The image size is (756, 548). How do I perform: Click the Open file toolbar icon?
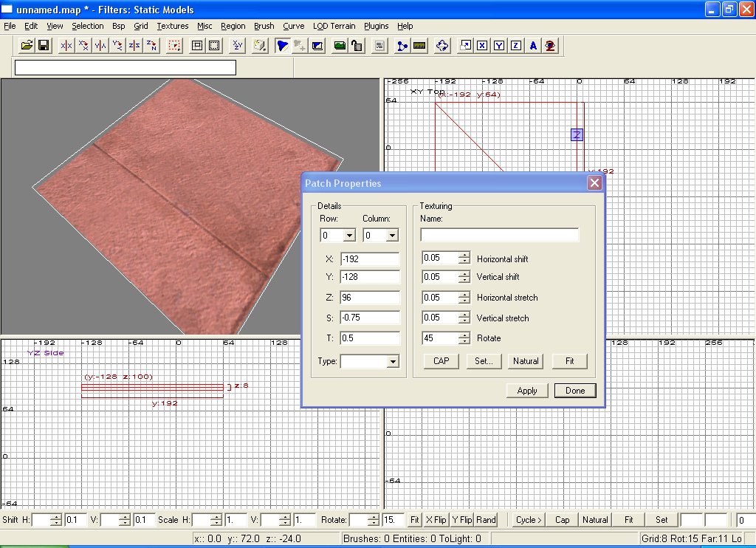click(x=27, y=46)
